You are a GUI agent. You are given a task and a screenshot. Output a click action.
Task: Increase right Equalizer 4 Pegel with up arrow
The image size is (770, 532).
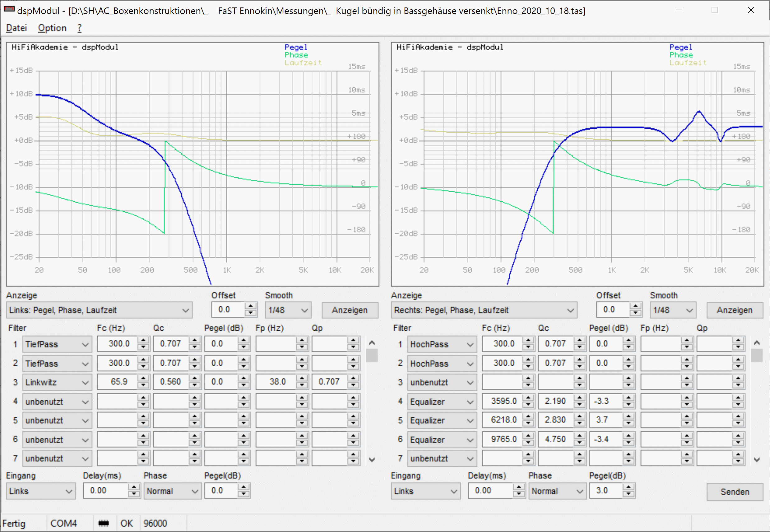click(629, 398)
